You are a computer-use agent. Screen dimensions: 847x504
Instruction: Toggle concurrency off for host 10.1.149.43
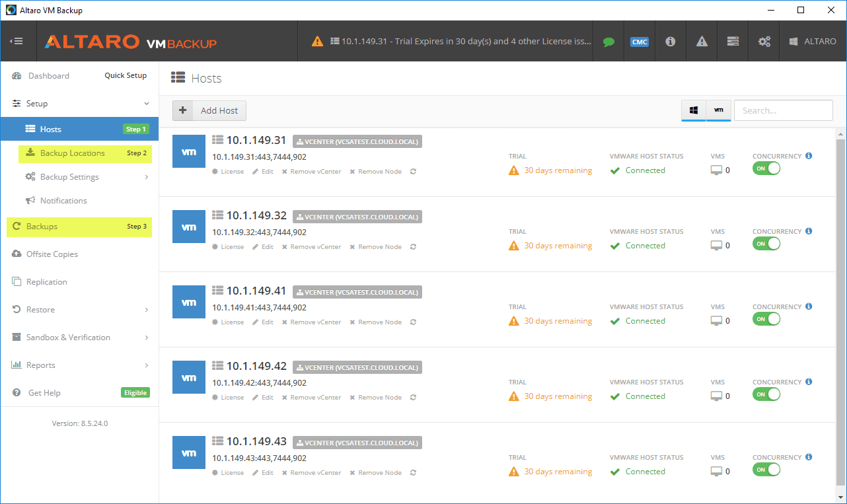(x=766, y=470)
